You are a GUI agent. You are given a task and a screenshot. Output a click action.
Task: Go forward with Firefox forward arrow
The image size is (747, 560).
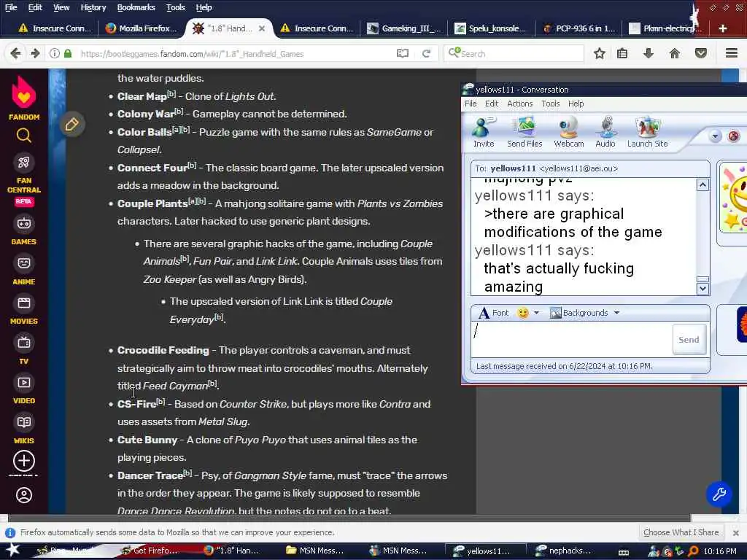click(x=35, y=53)
